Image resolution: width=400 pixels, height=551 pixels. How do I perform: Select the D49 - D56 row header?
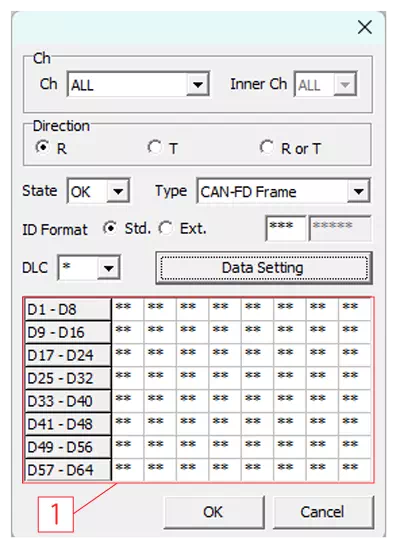pos(68,447)
